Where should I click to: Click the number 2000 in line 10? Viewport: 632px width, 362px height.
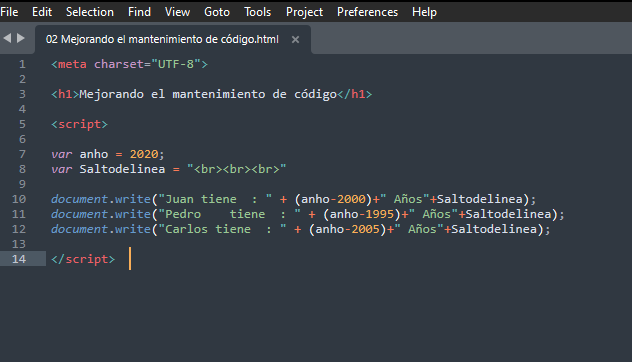351,199
